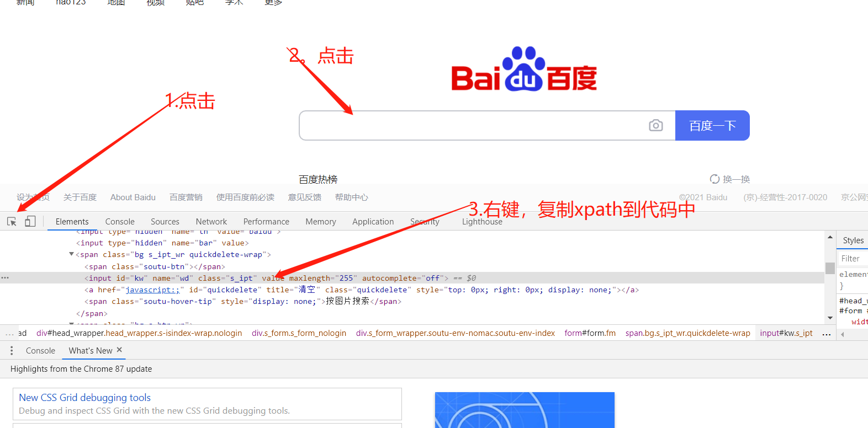The width and height of the screenshot is (868, 428).
Task: Open the About Baidu footer link
Action: (133, 197)
